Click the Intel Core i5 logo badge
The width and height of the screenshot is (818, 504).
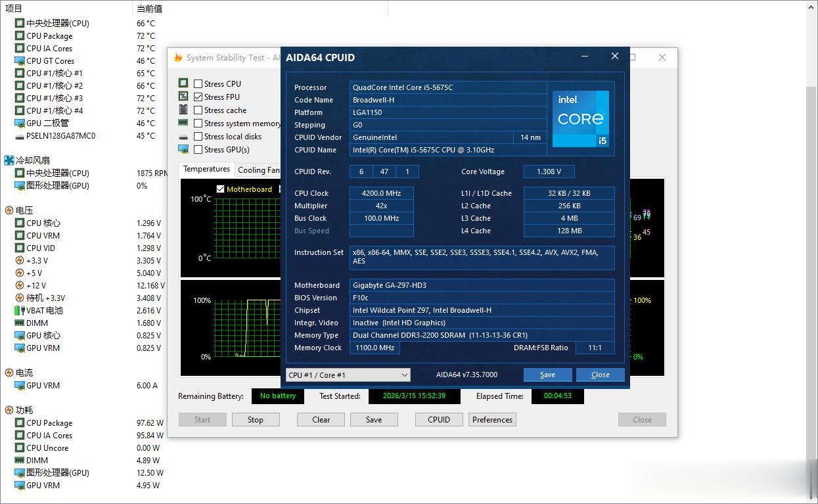point(581,118)
